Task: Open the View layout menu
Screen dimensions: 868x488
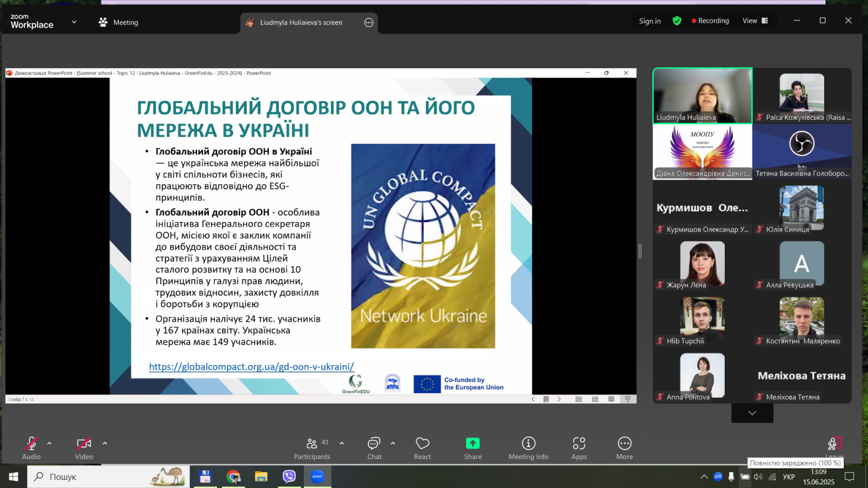Action: click(x=755, y=21)
